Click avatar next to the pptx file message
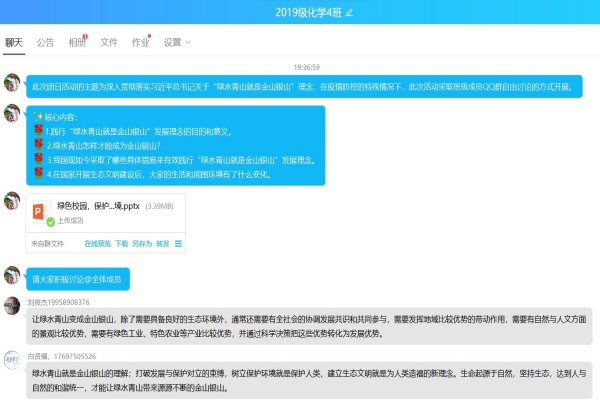Viewport: 600px width, 400px height. pyautogui.click(x=12, y=200)
